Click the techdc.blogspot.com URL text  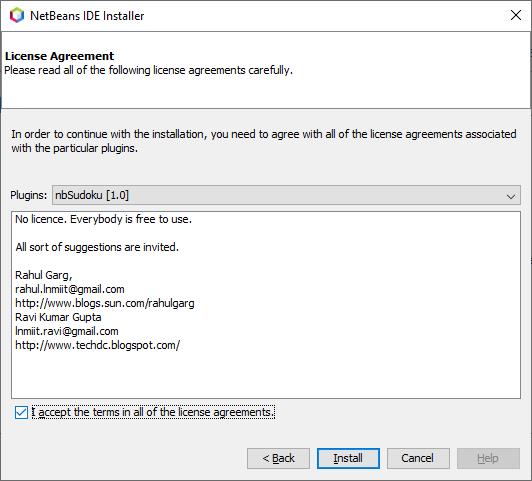(97, 345)
